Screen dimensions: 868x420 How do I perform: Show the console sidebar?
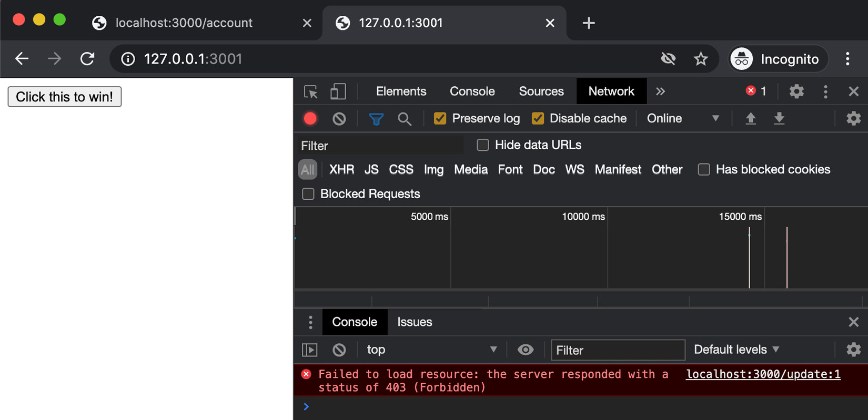coord(310,350)
